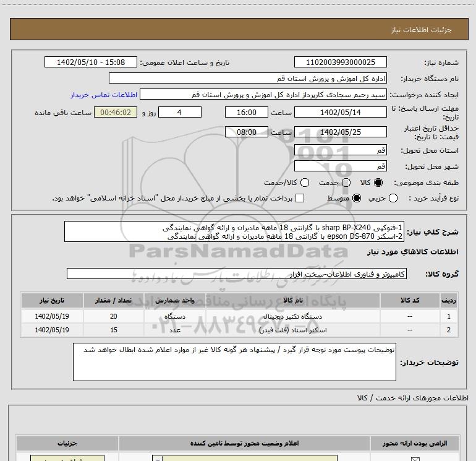Click the price validity time 08:00

[x=247, y=132]
